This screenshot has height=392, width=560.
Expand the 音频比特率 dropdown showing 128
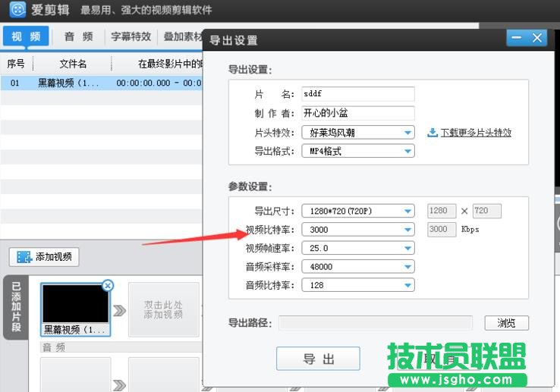pos(358,285)
